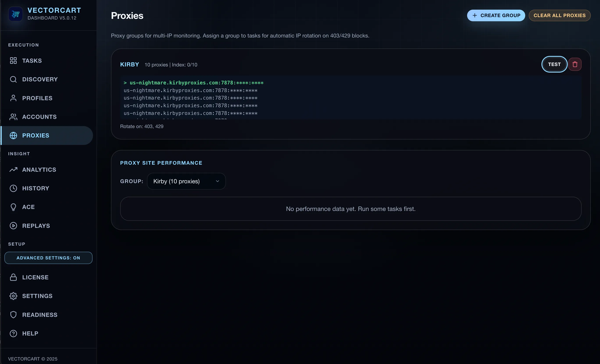
Task: Delete the KIRBY group with the trash icon
Action: (575, 64)
